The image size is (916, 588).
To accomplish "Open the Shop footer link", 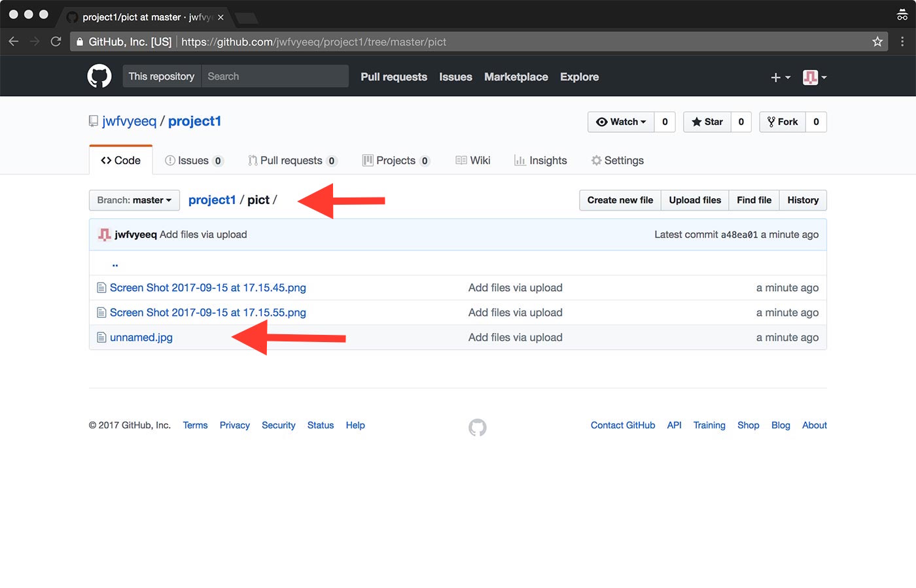I will [749, 425].
